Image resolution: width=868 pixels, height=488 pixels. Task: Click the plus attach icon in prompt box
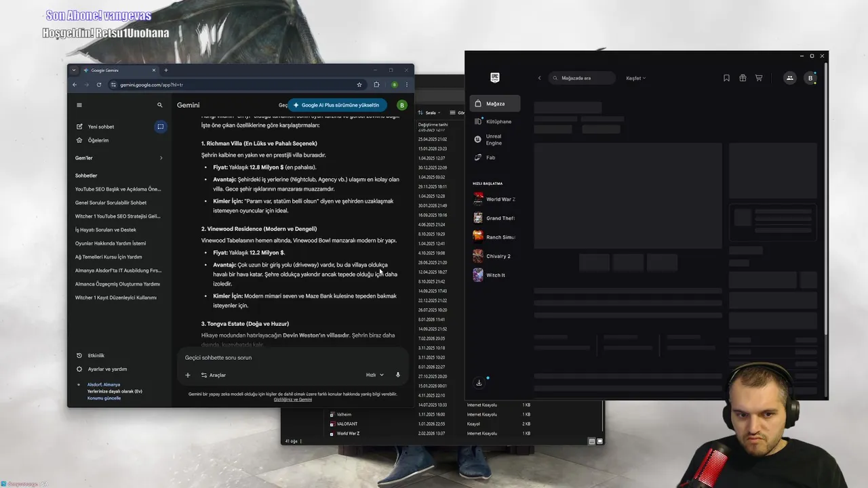pos(188,375)
